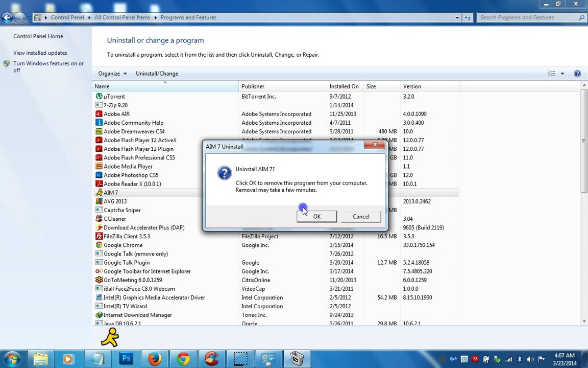Expand the address bar history dropdown

(457, 17)
